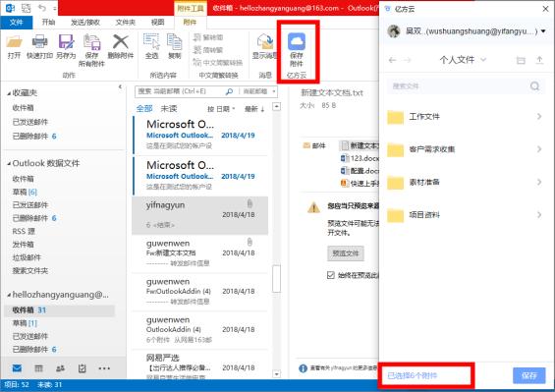
Task: Click the Copy icon in ribbon
Action: [174, 42]
